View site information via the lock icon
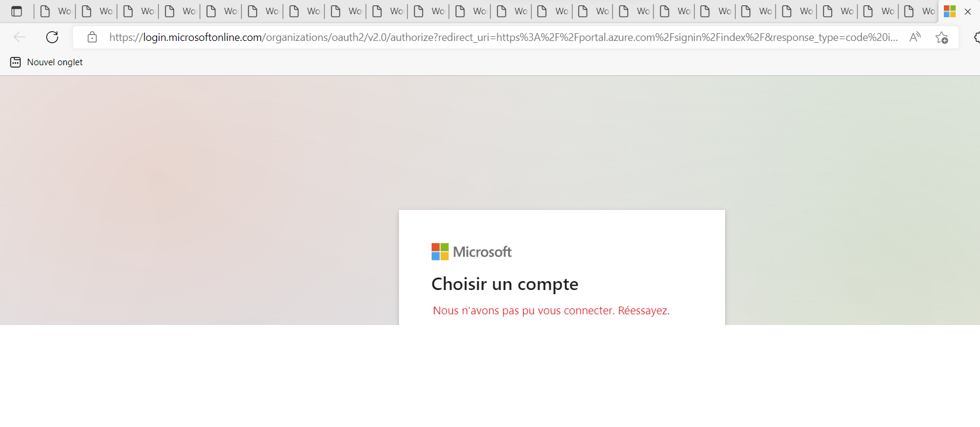The height and width of the screenshot is (427, 980). pos(92,37)
